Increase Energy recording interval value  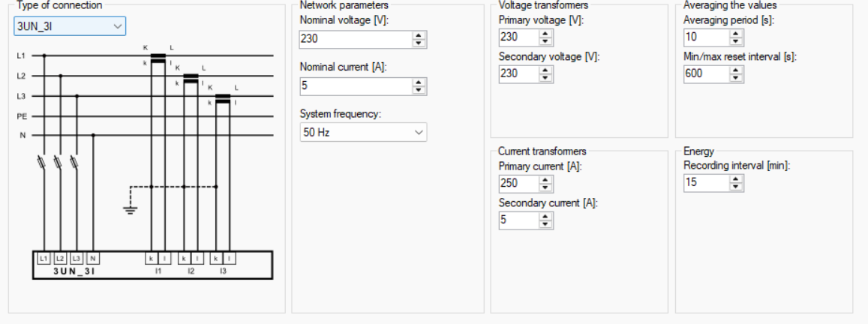tap(737, 179)
